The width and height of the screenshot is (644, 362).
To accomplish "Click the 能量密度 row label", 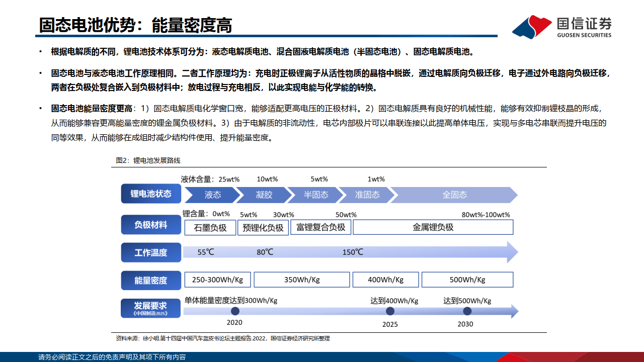I will (x=151, y=280).
